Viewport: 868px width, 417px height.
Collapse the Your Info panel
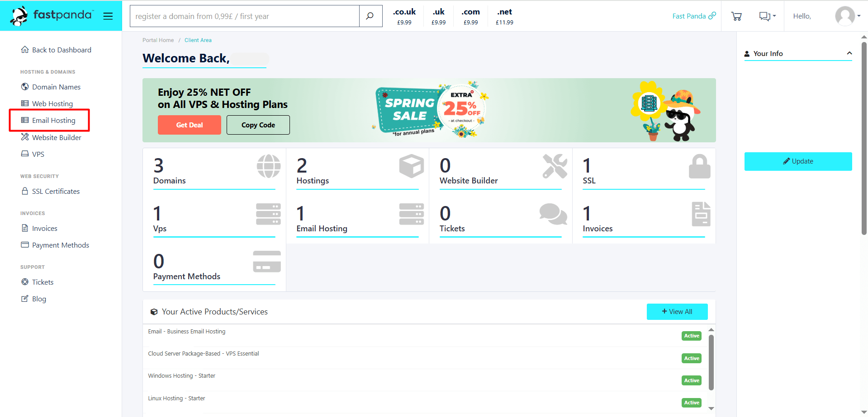point(849,53)
